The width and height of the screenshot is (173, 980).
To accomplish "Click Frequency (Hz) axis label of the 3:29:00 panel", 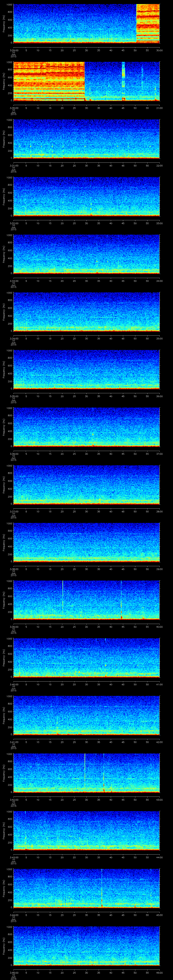I will click(x=4, y=24).
